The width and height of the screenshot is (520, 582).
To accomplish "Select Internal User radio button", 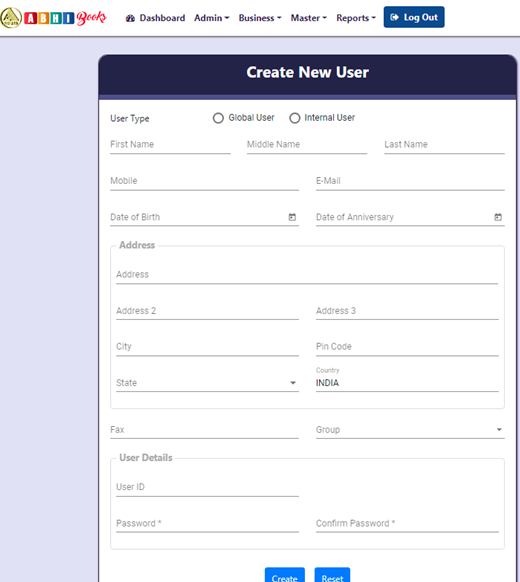I will (295, 118).
